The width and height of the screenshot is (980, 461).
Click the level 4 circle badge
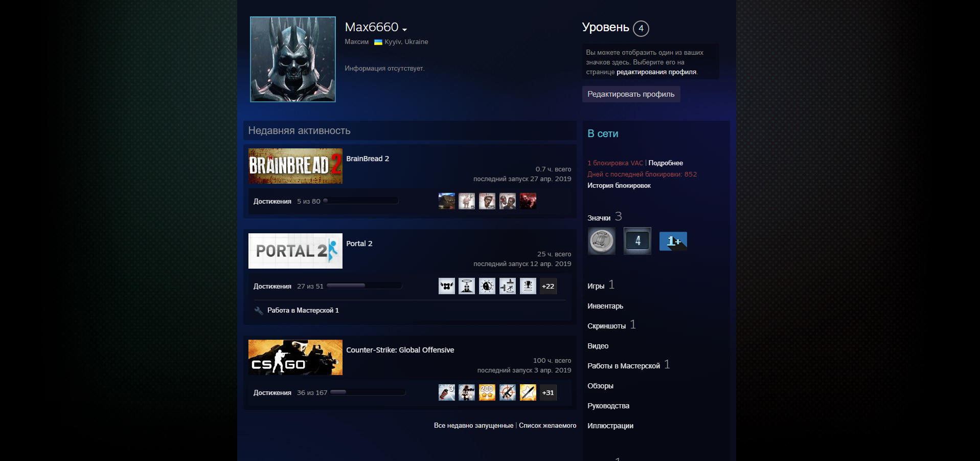coord(641,29)
